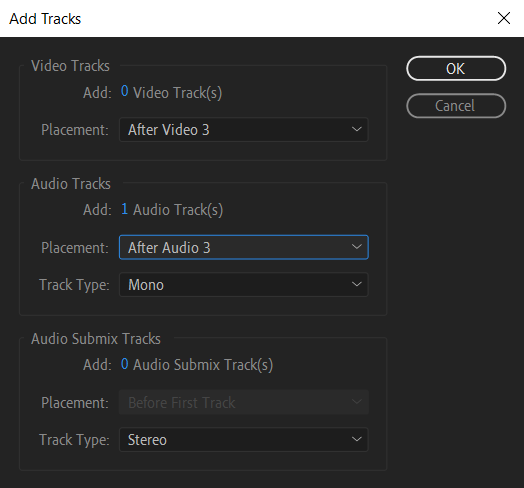Open the After Video 3 placement dropdown
Image resolution: width=524 pixels, height=488 pixels.
tap(244, 130)
